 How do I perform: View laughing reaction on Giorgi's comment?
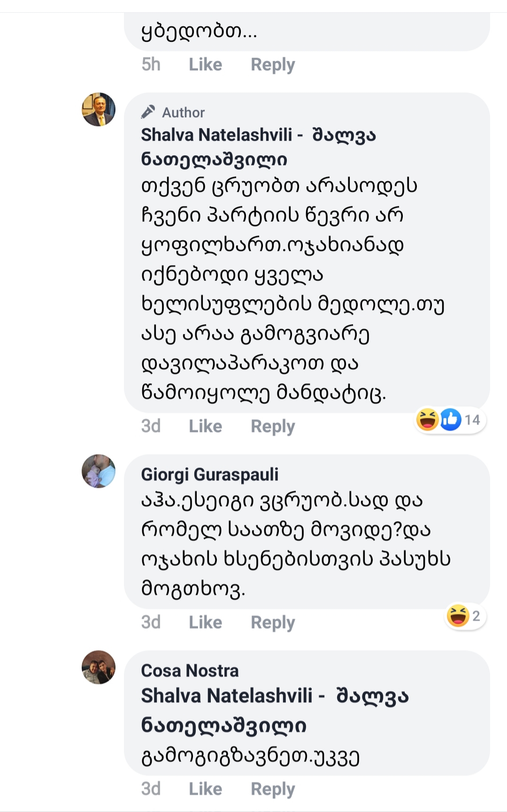click(458, 615)
